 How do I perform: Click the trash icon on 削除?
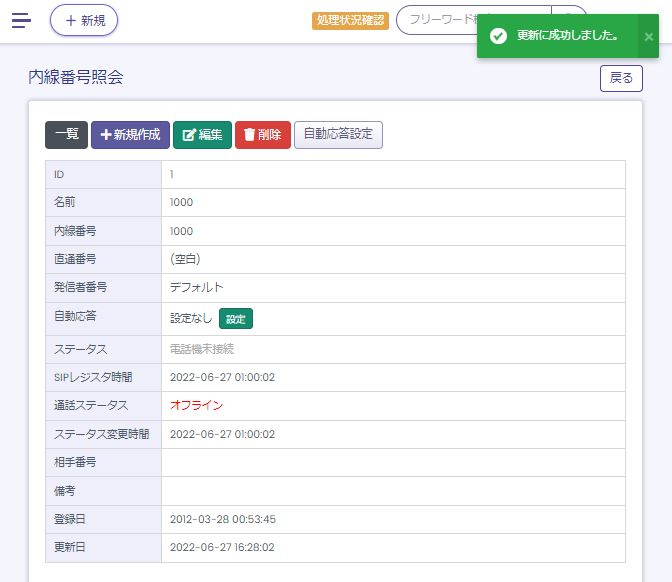click(x=250, y=135)
